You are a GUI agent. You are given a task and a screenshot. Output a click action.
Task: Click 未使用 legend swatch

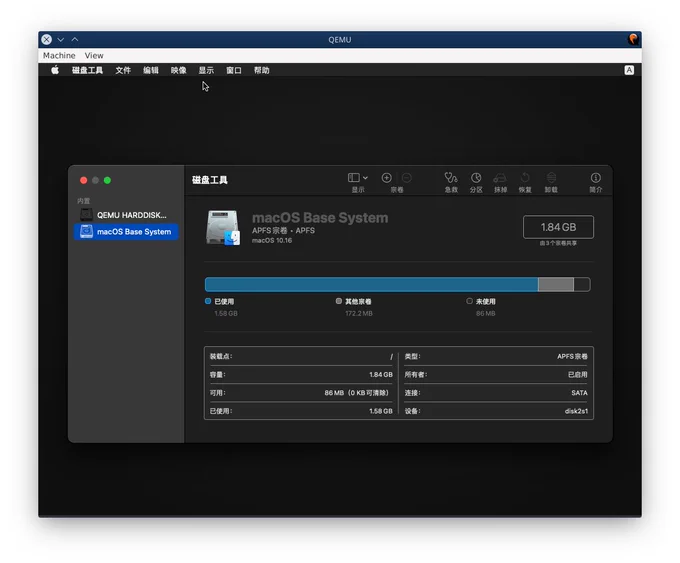(469, 301)
